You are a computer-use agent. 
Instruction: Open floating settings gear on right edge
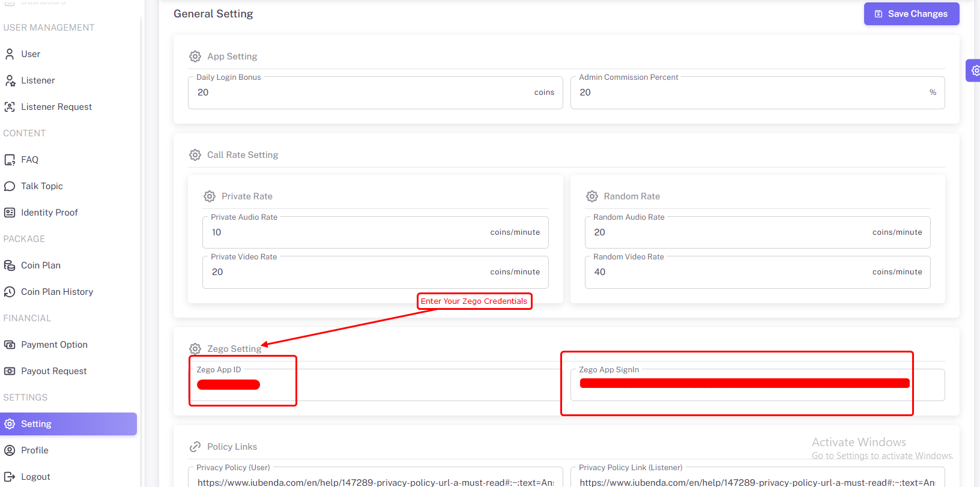tap(975, 70)
